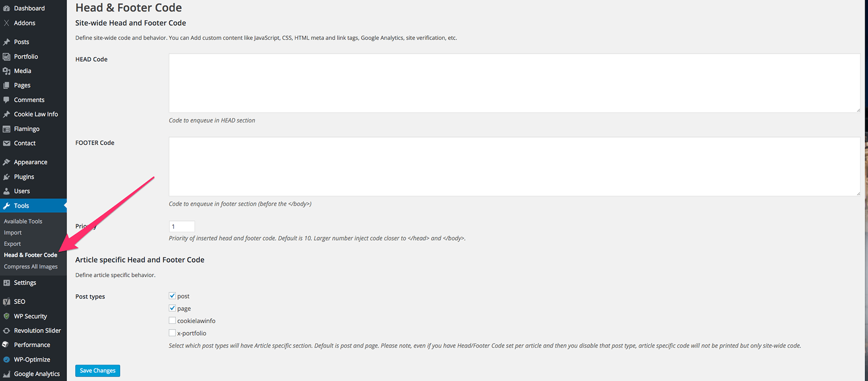The height and width of the screenshot is (381, 868).
Task: Click the Comments speech bubble icon
Action: coord(6,100)
